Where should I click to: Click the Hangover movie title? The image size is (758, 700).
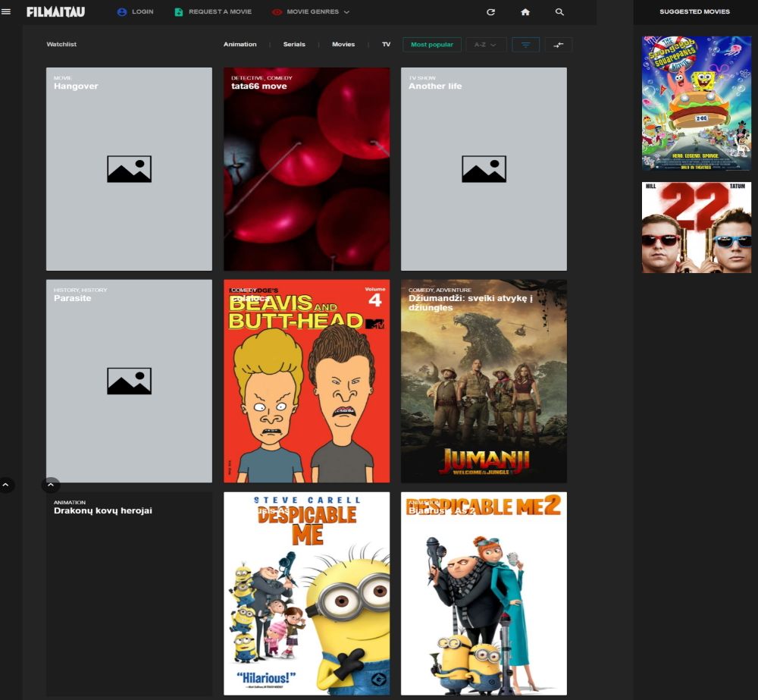pos(76,86)
